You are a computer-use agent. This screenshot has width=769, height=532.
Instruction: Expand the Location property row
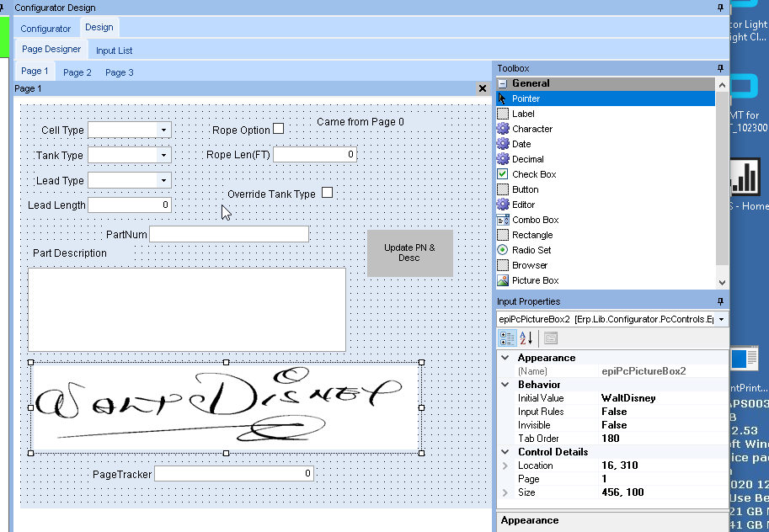pos(505,465)
